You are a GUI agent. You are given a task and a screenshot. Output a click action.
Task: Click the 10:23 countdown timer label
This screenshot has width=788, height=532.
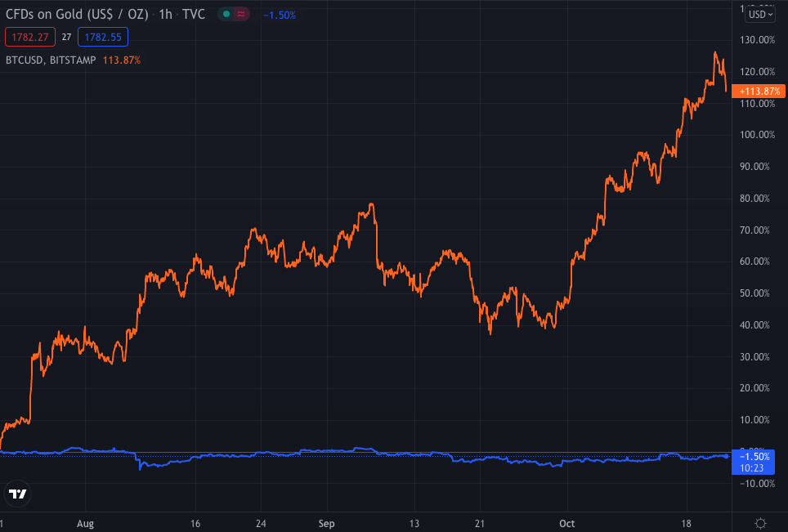[x=752, y=468]
